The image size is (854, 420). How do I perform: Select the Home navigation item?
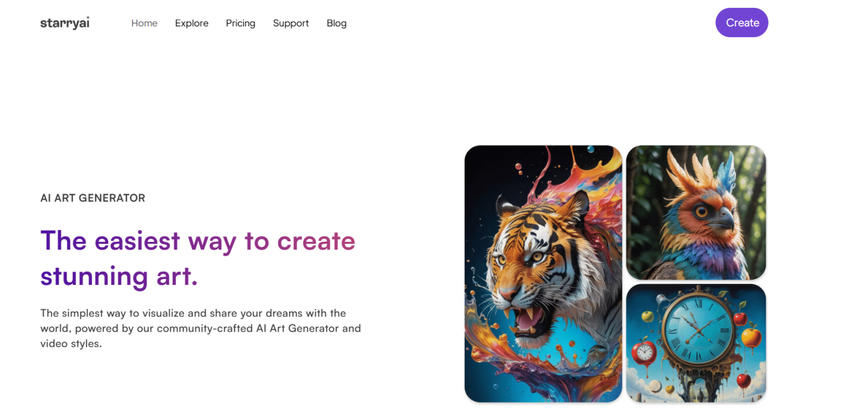(144, 23)
